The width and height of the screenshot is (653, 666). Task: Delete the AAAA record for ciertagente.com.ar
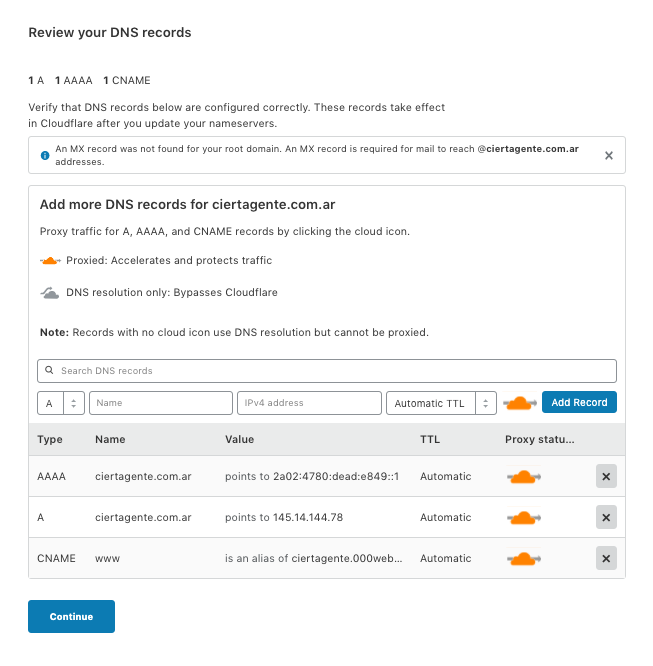[606, 477]
